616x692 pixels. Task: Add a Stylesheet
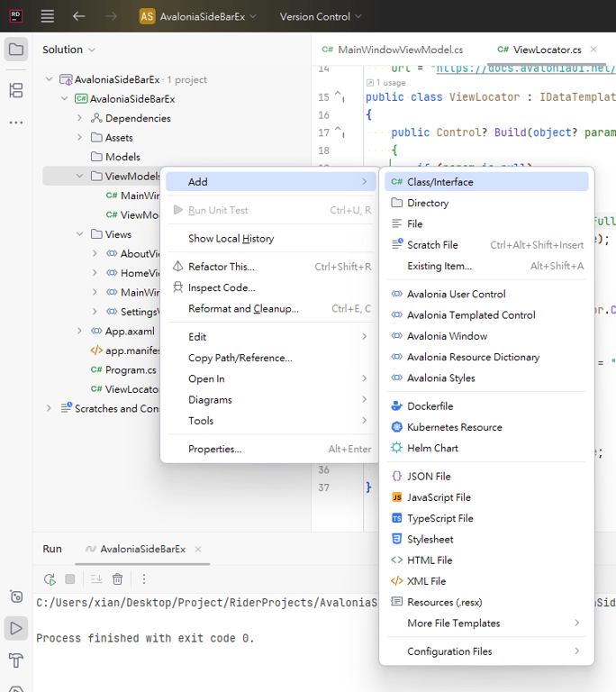[x=486, y=540]
